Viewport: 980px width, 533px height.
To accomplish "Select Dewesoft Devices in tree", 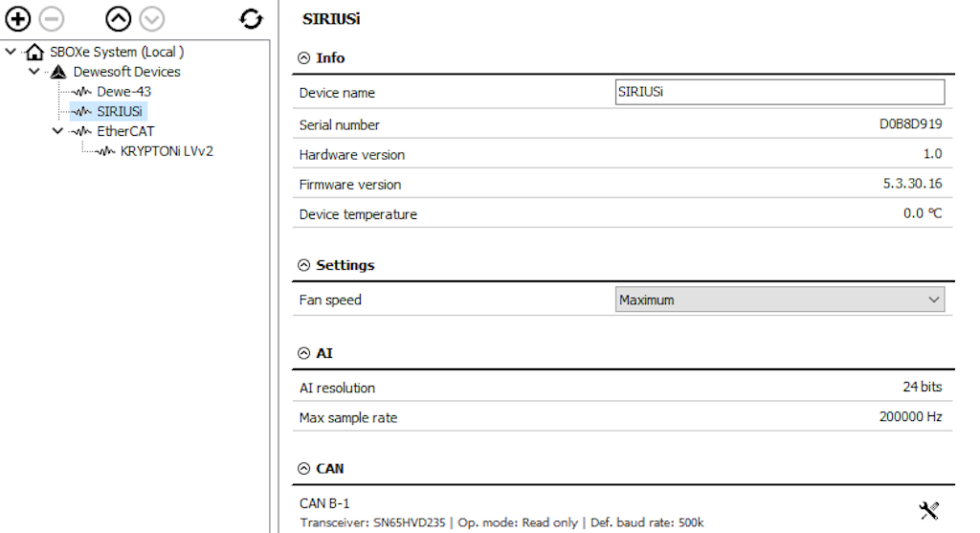I will (127, 72).
